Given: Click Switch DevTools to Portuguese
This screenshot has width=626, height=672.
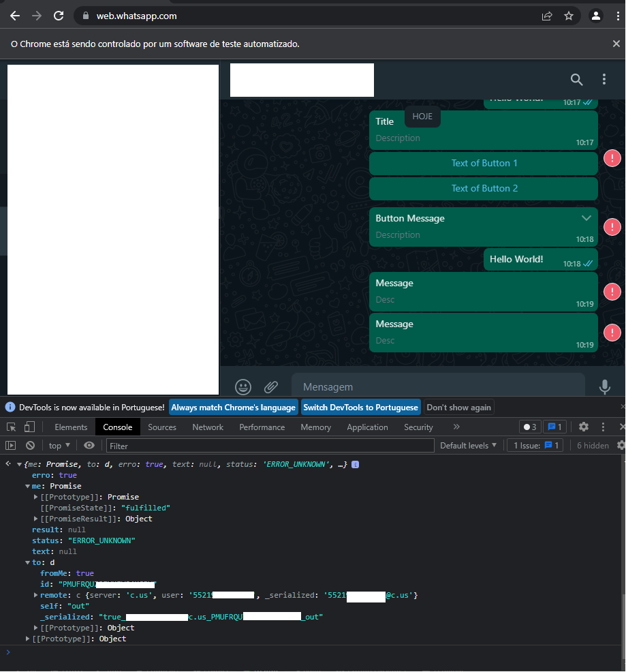Looking at the screenshot, I should (x=360, y=408).
